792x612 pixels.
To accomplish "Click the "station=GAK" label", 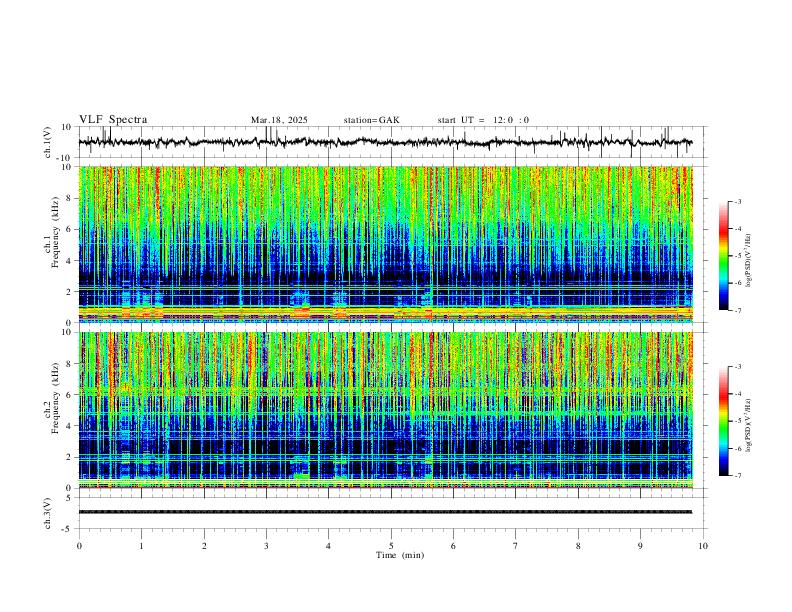I will tap(372, 120).
